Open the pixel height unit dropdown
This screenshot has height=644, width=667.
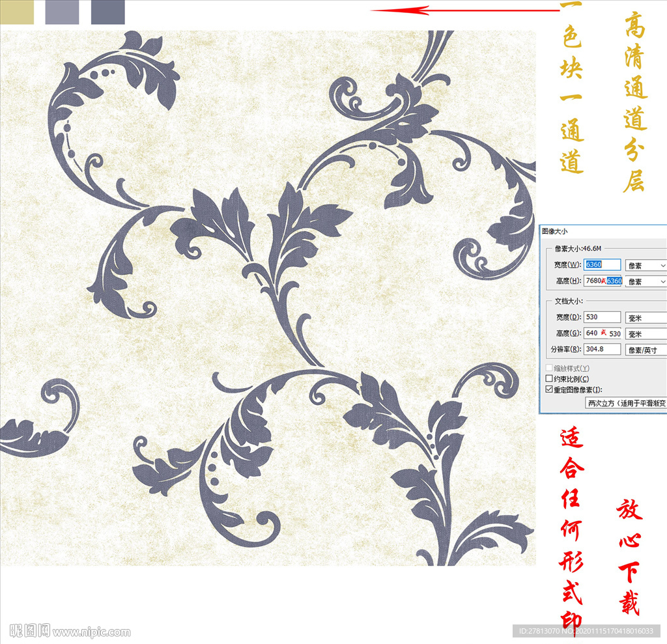pyautogui.click(x=646, y=281)
